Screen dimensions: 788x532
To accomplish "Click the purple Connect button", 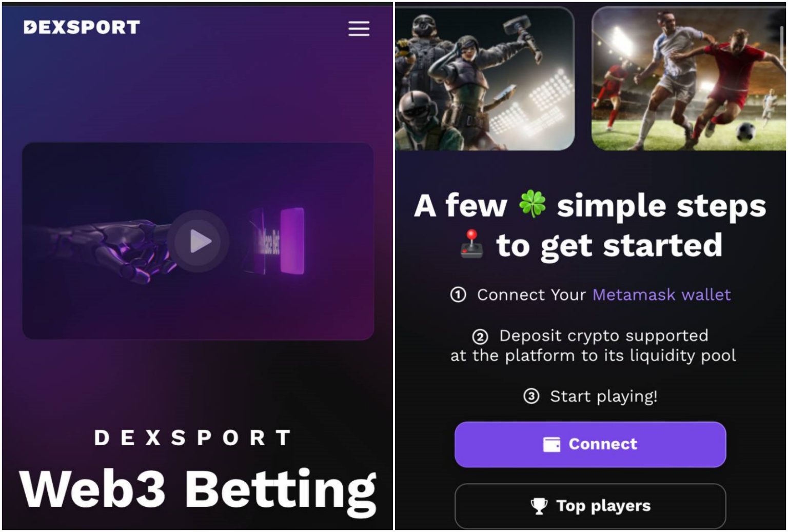I will point(590,444).
